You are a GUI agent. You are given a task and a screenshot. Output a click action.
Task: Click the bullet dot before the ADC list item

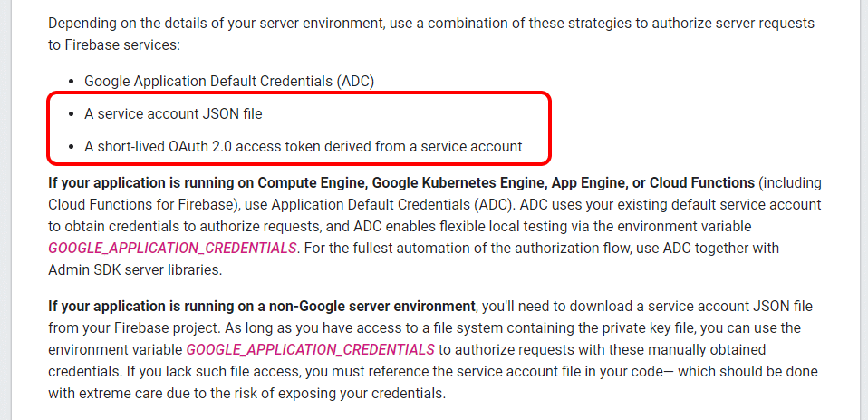pos(72,81)
